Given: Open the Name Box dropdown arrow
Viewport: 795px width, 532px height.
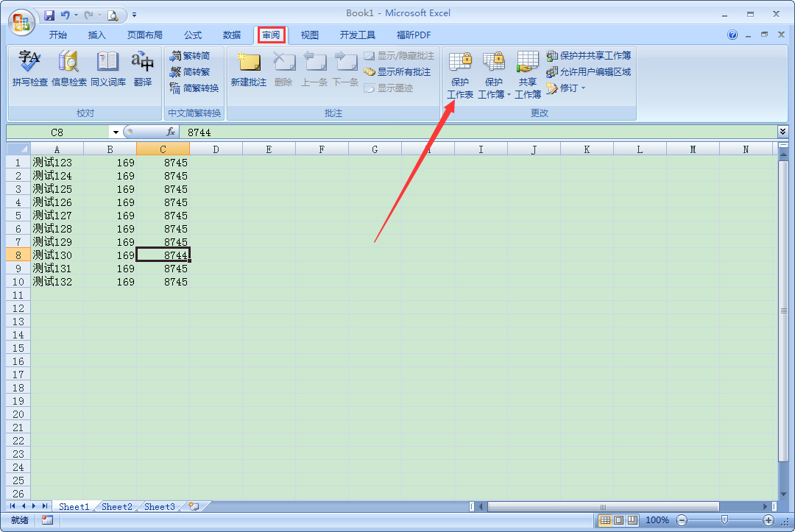Looking at the screenshot, I should click(115, 132).
